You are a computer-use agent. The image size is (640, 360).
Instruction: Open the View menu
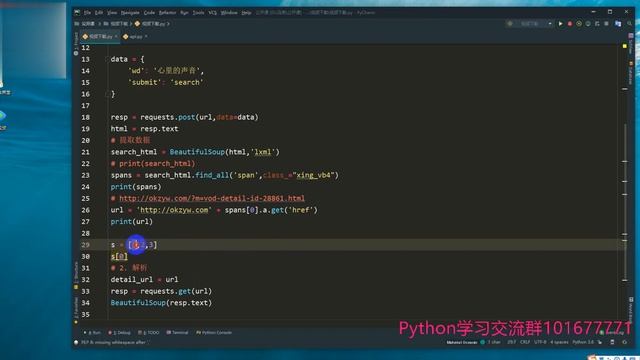coord(112,13)
